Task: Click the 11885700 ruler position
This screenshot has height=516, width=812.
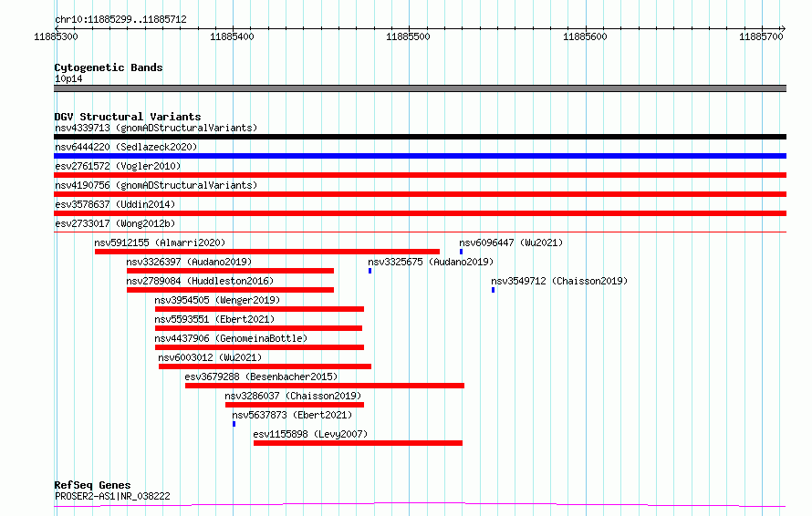Action: coord(761,36)
